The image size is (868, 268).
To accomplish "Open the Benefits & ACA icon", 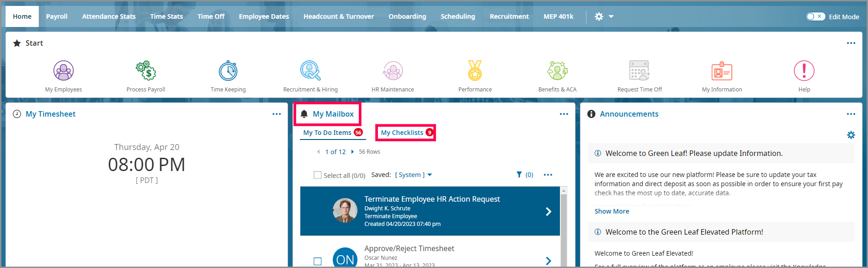I will click(557, 70).
